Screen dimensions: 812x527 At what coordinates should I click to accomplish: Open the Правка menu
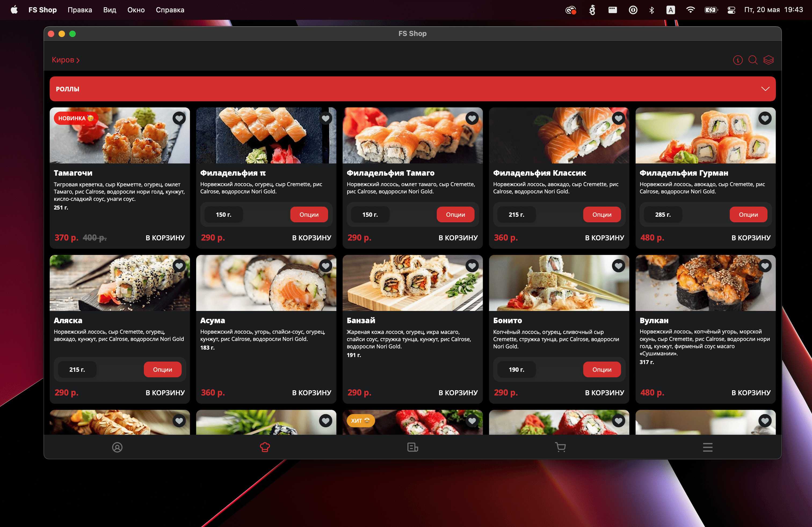(80, 10)
